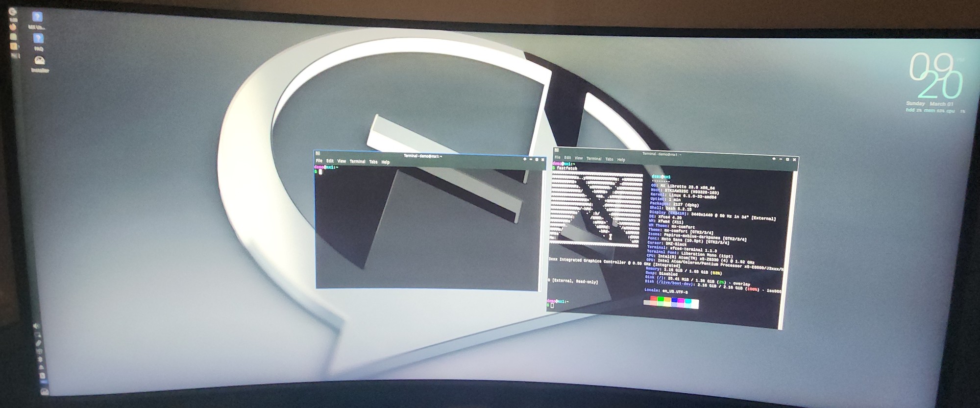This screenshot has width=980, height=408.
Task: Maximize the fastfetch terminal window
Action: pos(787,159)
